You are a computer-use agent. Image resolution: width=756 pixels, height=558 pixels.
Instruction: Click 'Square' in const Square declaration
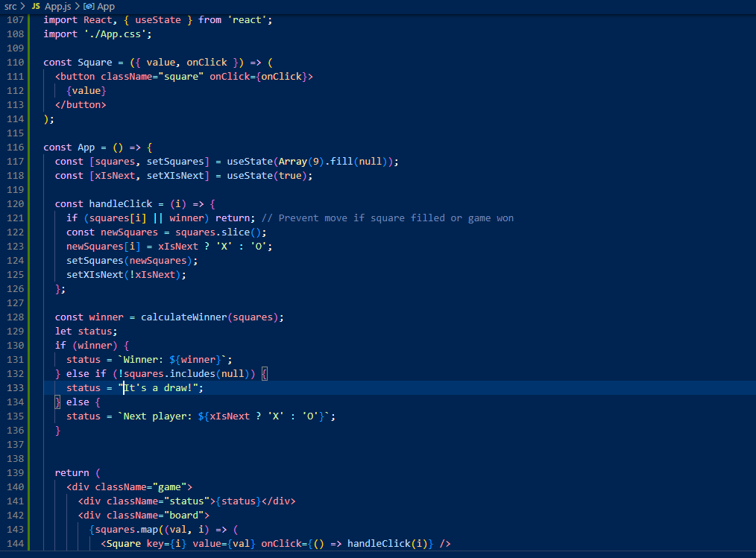click(95, 62)
